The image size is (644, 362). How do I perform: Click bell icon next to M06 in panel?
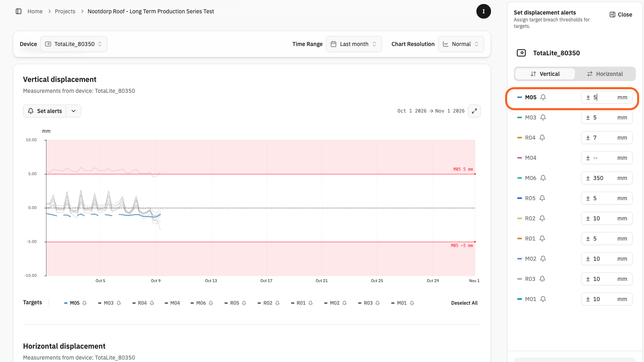click(x=543, y=178)
